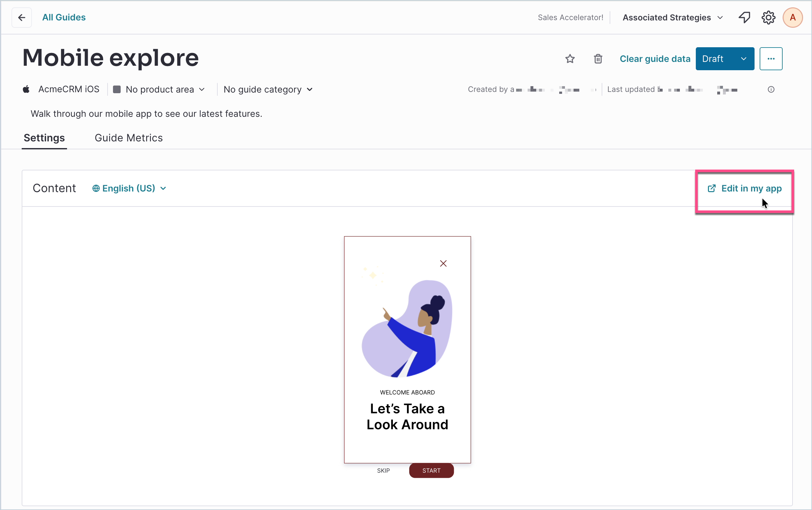This screenshot has width=812, height=510.
Task: Click Clear guide data
Action: click(655, 59)
